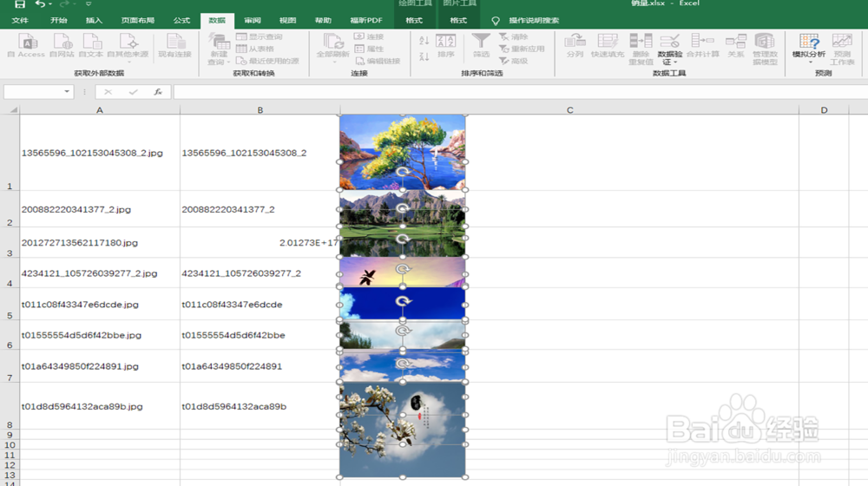Viewport: 868px width, 486px height.
Task: Select column D header
Action: [x=824, y=110]
